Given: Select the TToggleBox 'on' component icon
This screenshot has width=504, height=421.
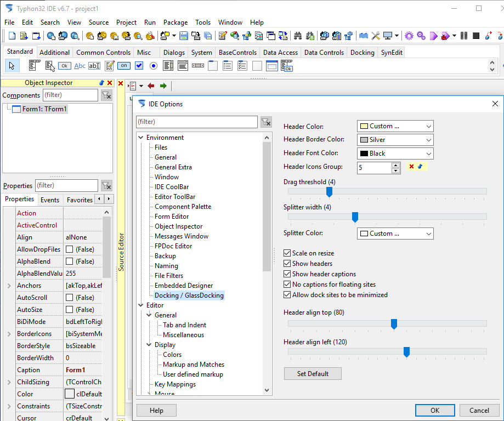Looking at the screenshot, I should (124, 66).
